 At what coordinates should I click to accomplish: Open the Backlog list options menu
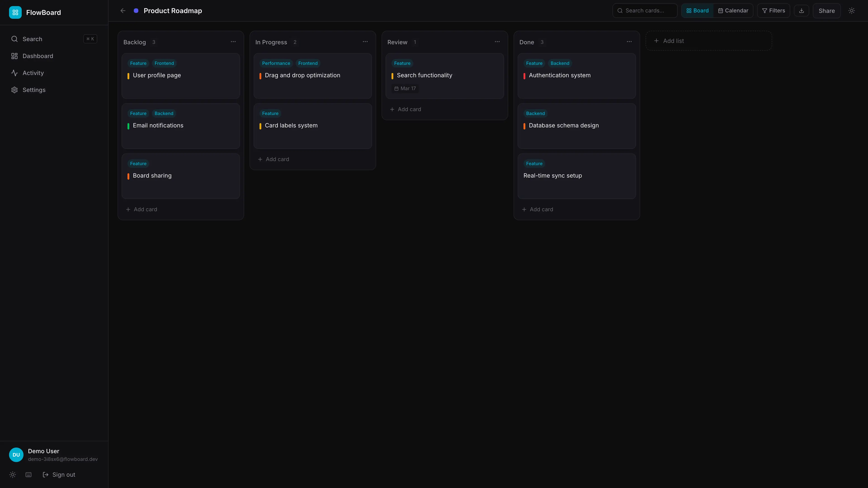[233, 41]
